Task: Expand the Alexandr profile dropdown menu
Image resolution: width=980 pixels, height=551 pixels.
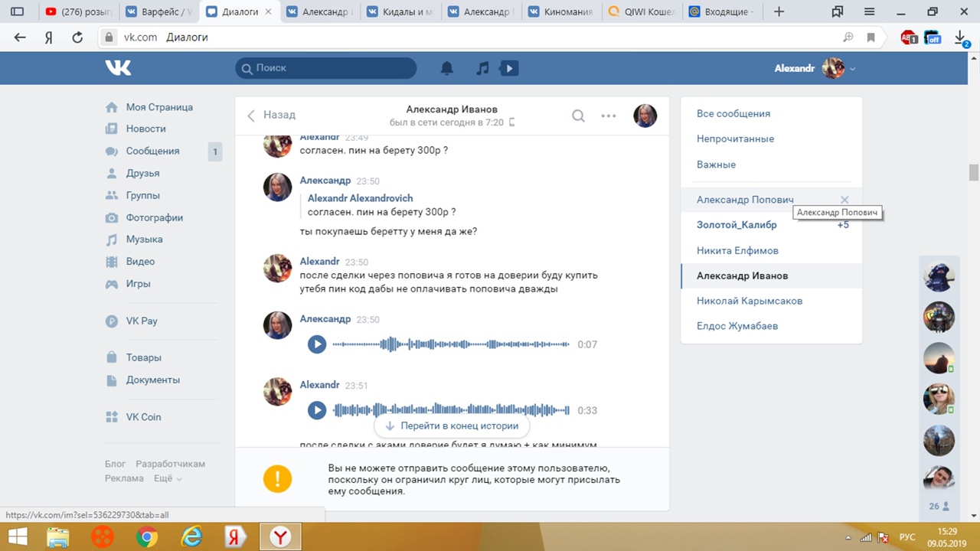Action: click(852, 69)
